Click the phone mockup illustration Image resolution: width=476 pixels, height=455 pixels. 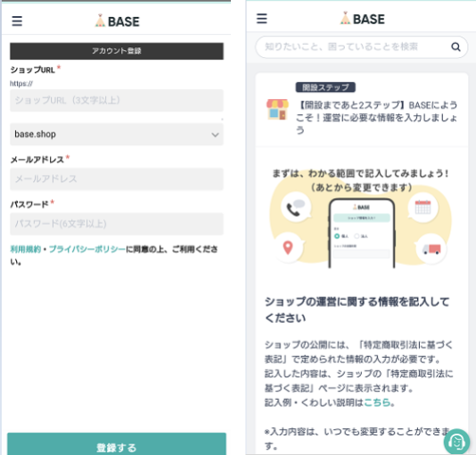[362, 233]
